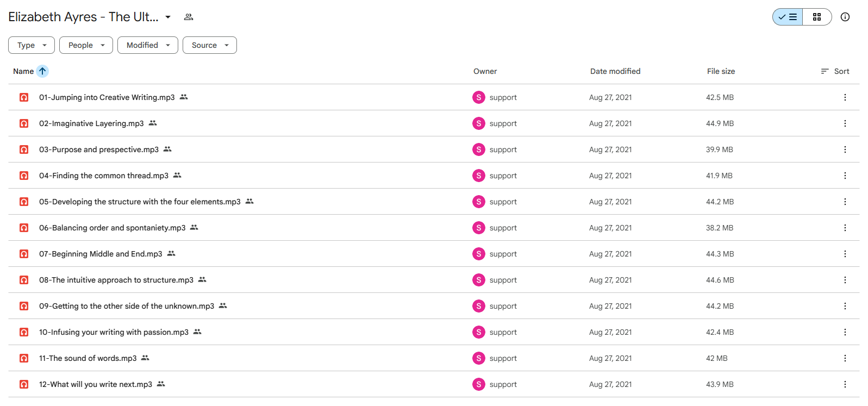Open the folder info details icon
The width and height of the screenshot is (868, 406).
[845, 17]
